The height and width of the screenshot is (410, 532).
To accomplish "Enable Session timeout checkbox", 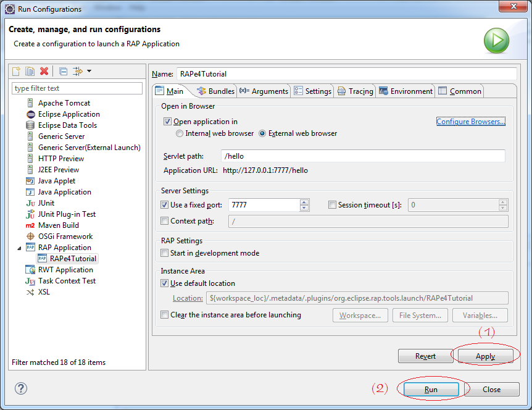I will coord(333,205).
